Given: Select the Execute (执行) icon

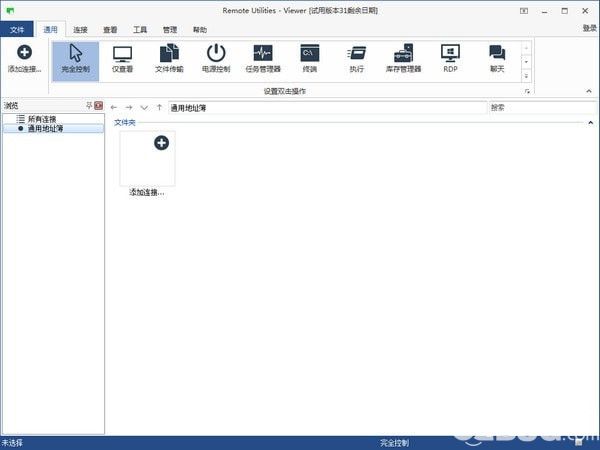Looking at the screenshot, I should point(357,59).
